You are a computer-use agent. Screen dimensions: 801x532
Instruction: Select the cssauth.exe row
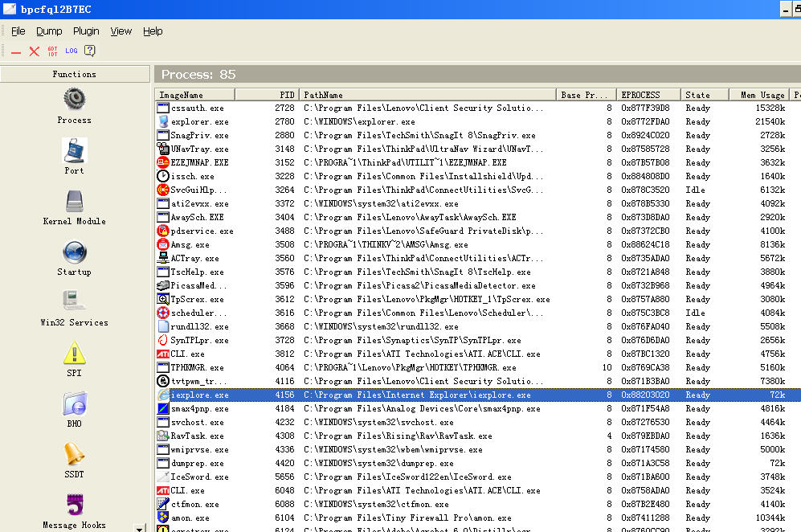(478, 108)
